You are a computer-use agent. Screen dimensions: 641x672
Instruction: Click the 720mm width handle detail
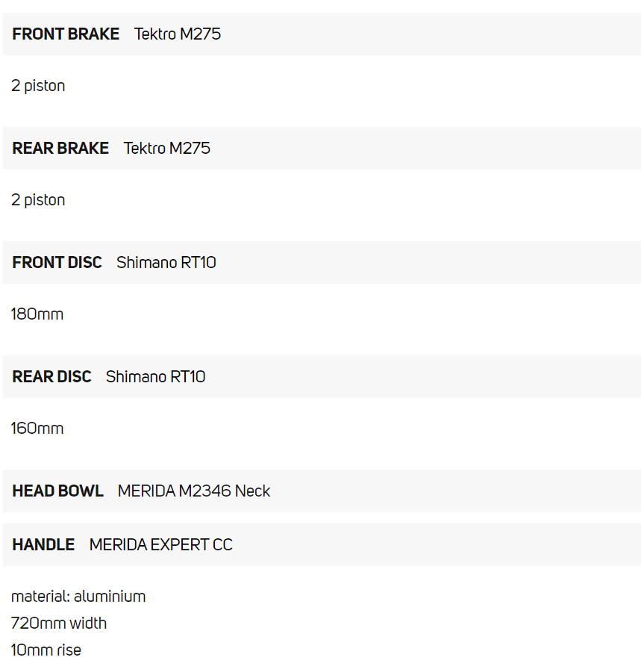tap(59, 623)
